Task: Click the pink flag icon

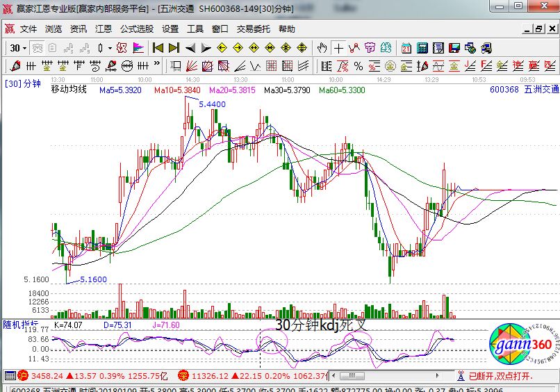Action: [x=138, y=48]
